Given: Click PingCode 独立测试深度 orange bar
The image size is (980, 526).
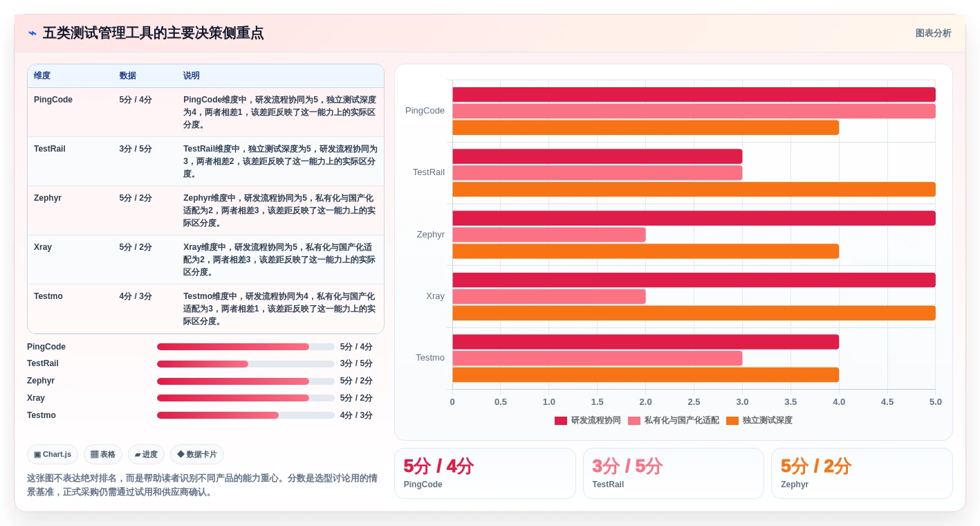Looking at the screenshot, I should pos(646,127).
